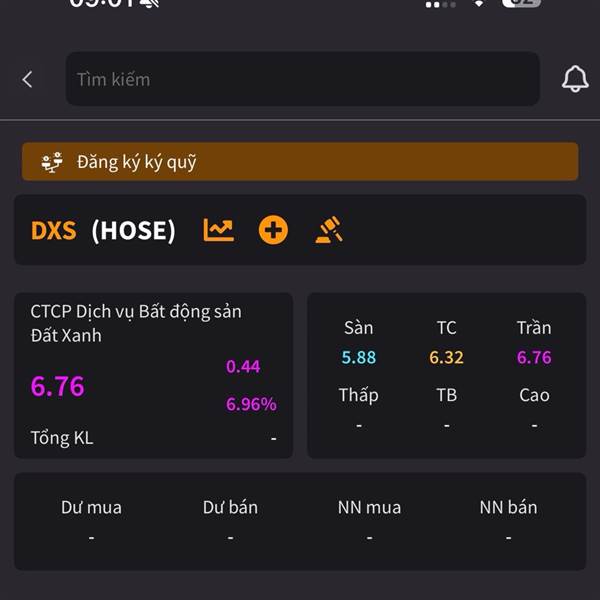Image resolution: width=600 pixels, height=600 pixels.
Task: Tap the 6.96% change percentage
Action: coord(251,404)
